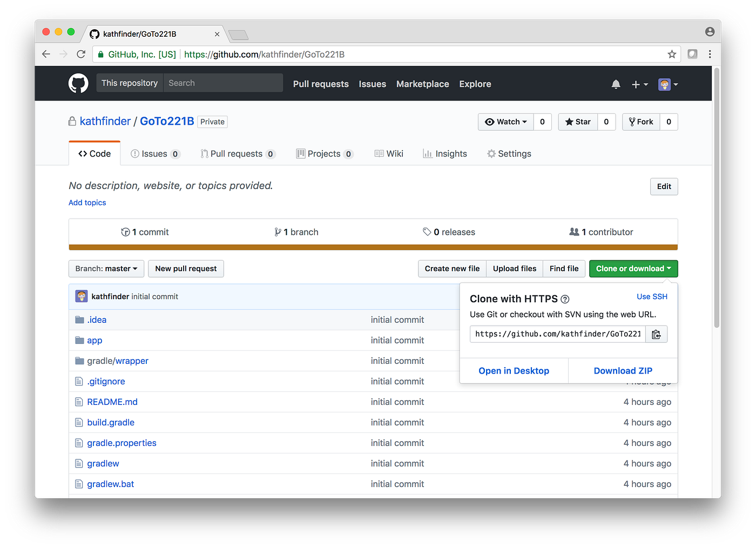Reload the page in the browser
756x548 pixels.
tap(81, 54)
